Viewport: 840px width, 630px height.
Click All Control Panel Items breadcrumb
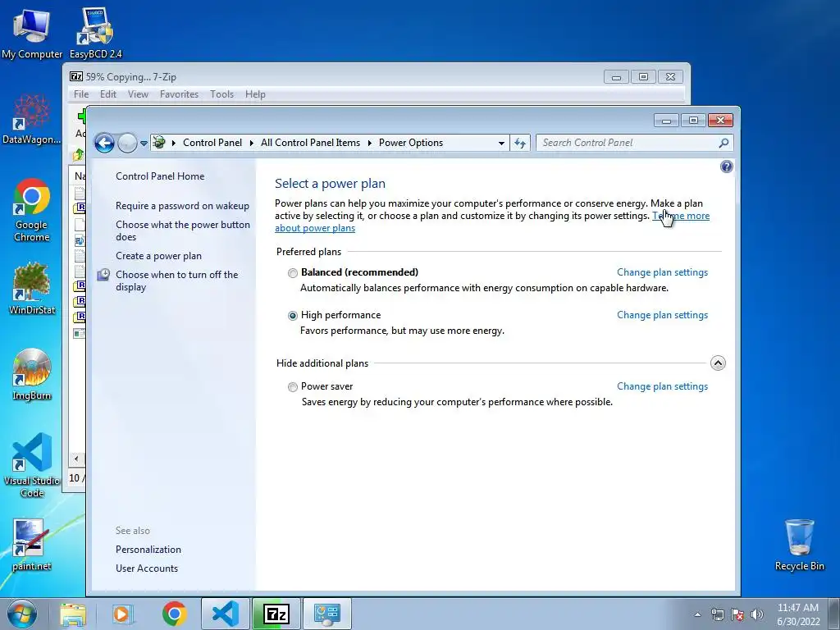310,143
